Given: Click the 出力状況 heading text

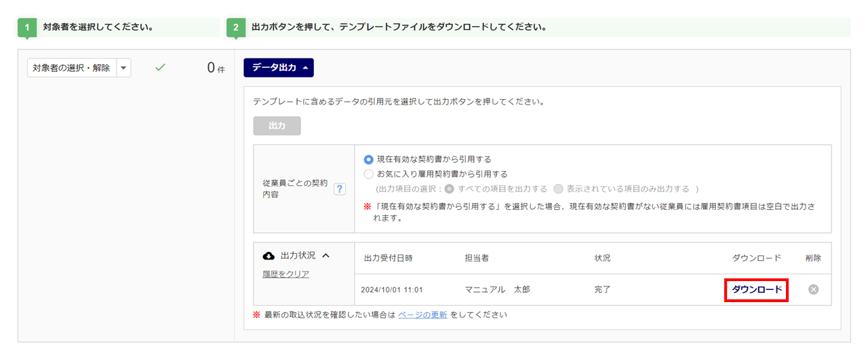Looking at the screenshot, I should click(298, 255).
